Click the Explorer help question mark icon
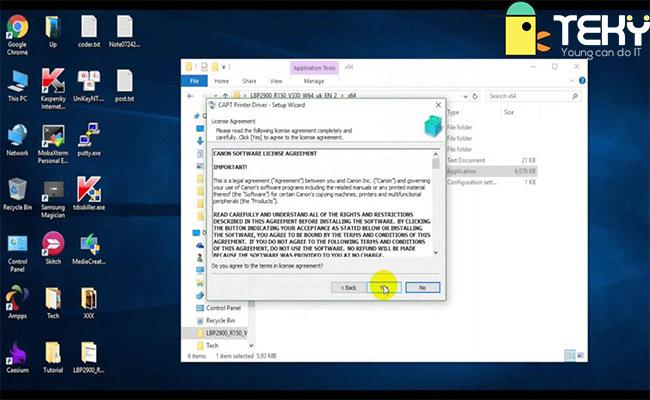The image size is (650, 400). [582, 80]
